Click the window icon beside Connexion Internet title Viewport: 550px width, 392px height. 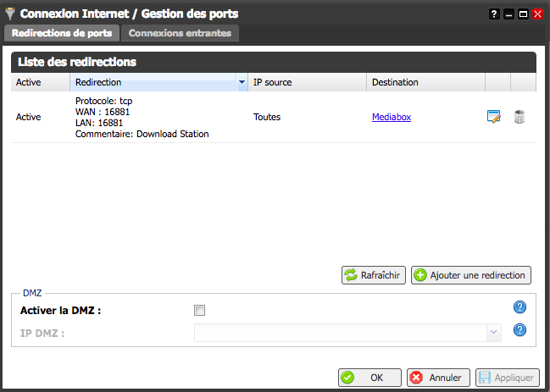pos(9,14)
